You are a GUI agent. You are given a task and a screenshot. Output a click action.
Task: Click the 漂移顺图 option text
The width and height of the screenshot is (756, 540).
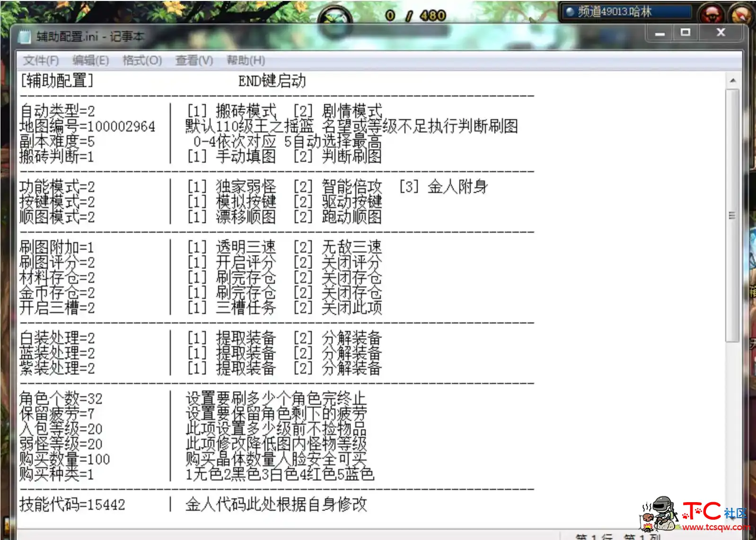tap(246, 217)
